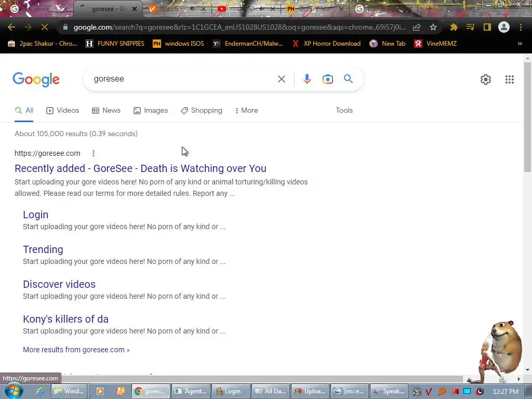This screenshot has width=532, height=399.
Task: Go to Google home via the logo
Action: 36,79
